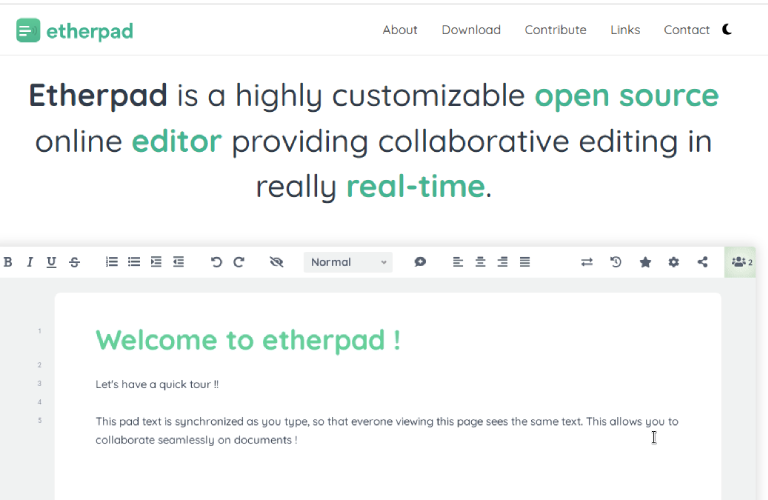Save revision with the star icon
The image size is (768, 500).
(x=646, y=262)
